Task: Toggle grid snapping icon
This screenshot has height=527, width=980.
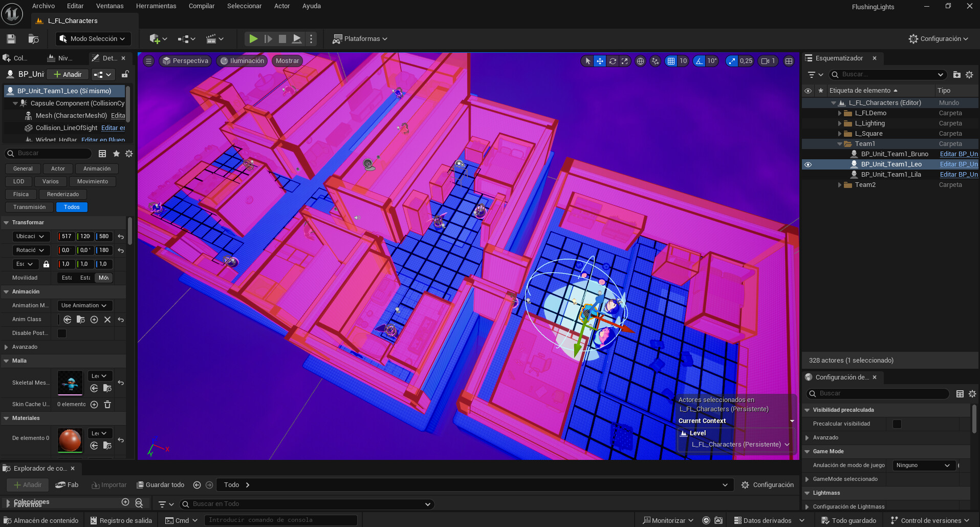Action: click(x=671, y=61)
